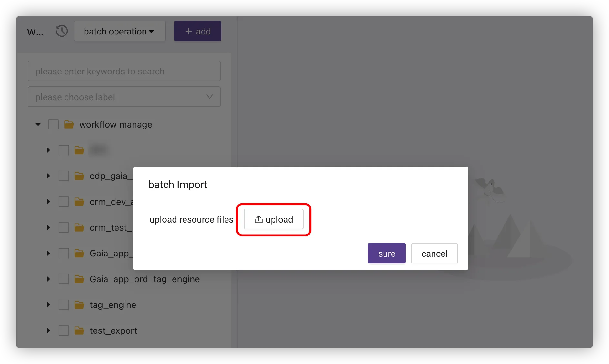Click the upload button in batch Import
The image size is (609, 364).
pos(274,219)
